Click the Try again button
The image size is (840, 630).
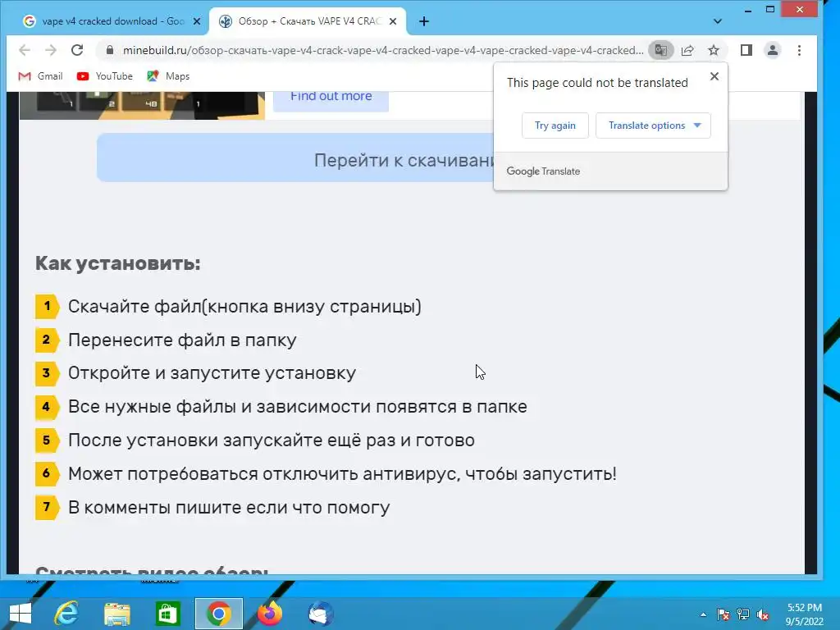coord(555,126)
